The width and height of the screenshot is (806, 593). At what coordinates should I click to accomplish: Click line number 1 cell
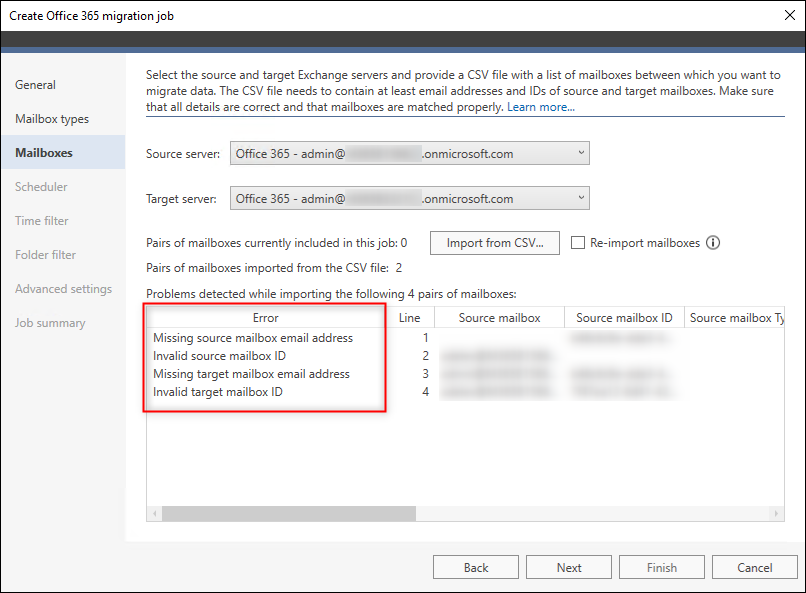coord(425,338)
